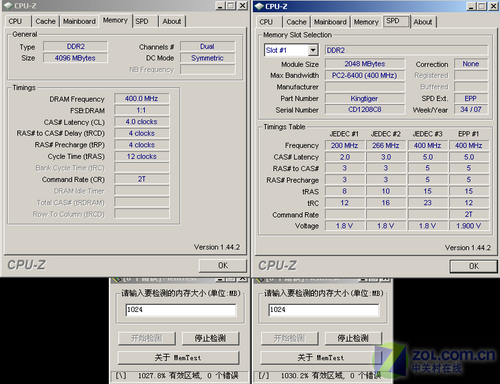This screenshot has width=500, height=384.
Task: Select SPD tab in right CPU-Z window
Action: (x=396, y=21)
